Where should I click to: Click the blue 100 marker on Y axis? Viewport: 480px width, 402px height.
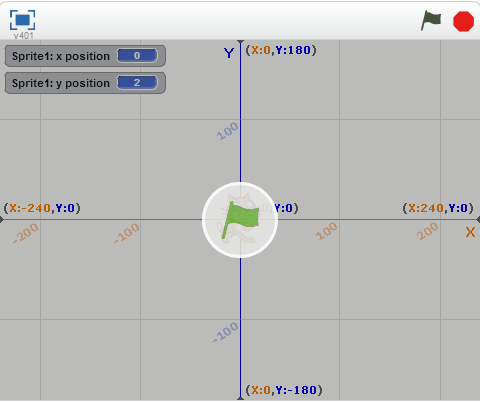click(227, 131)
